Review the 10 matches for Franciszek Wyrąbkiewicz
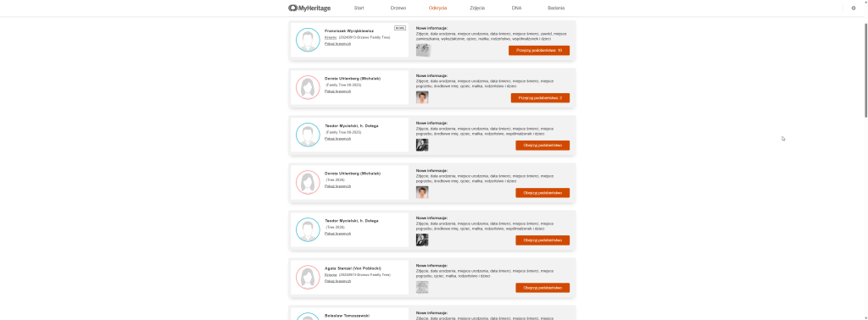The width and height of the screenshot is (868, 320). click(x=539, y=50)
